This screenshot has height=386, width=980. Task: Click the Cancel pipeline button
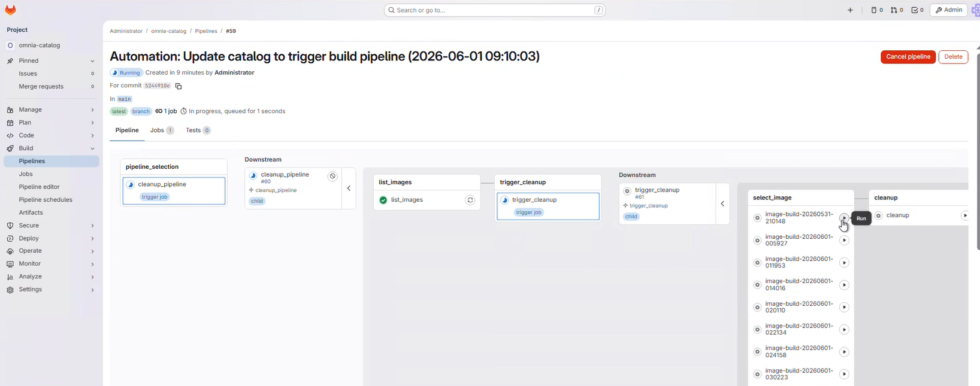point(908,57)
